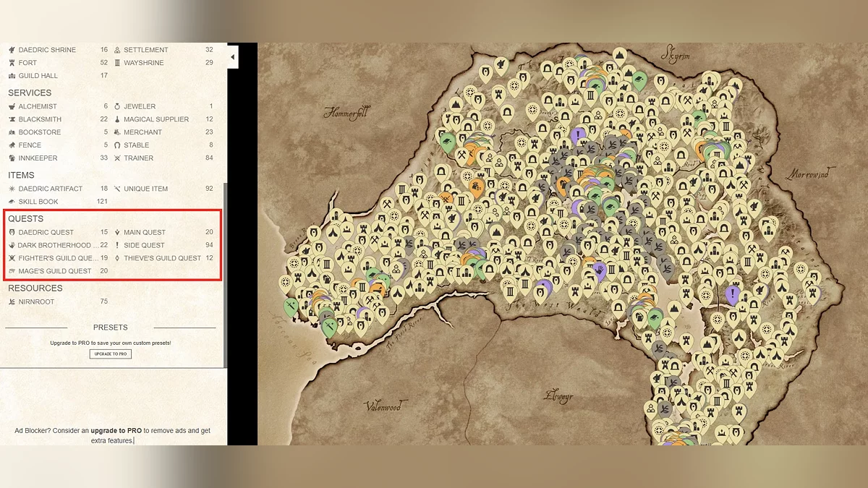
Task: Click the Alchemist mortar icon
Action: point(12,106)
